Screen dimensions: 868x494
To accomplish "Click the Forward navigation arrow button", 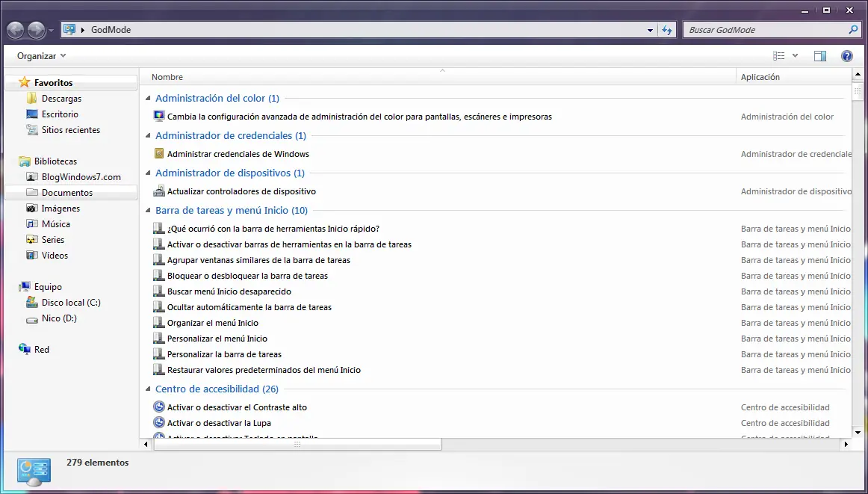I will coord(36,30).
